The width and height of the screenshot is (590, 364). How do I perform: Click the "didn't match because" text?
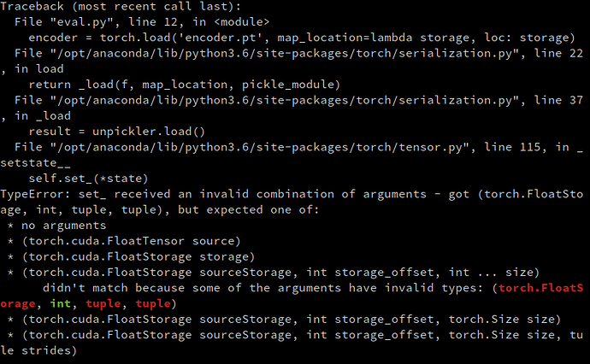(x=110, y=288)
